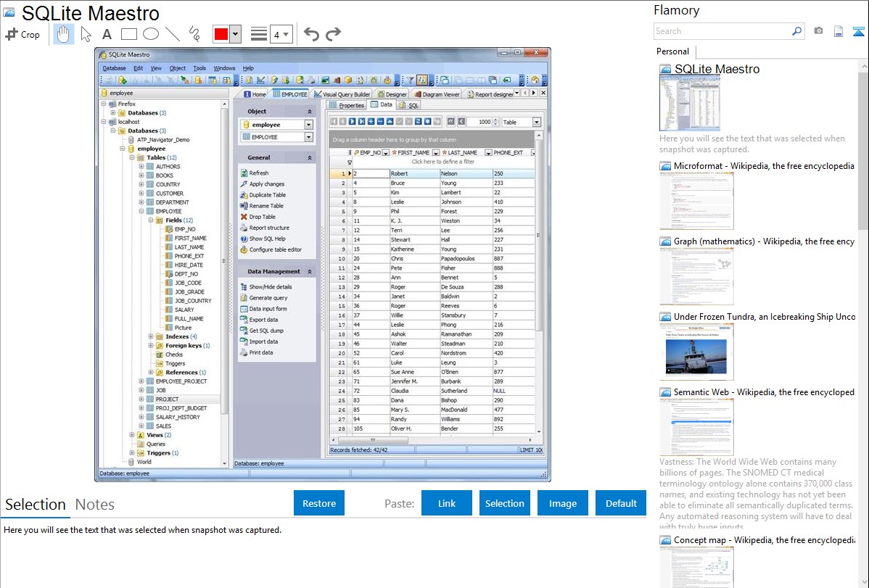Undo the last annotation
The height and width of the screenshot is (588, 869).
coord(310,34)
